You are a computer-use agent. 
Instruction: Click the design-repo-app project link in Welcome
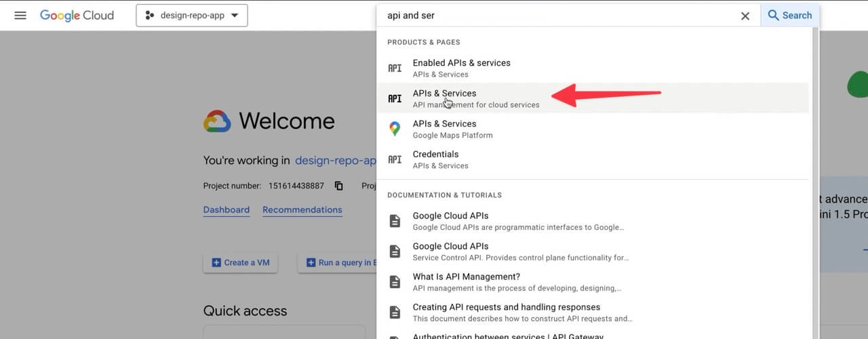click(x=336, y=161)
